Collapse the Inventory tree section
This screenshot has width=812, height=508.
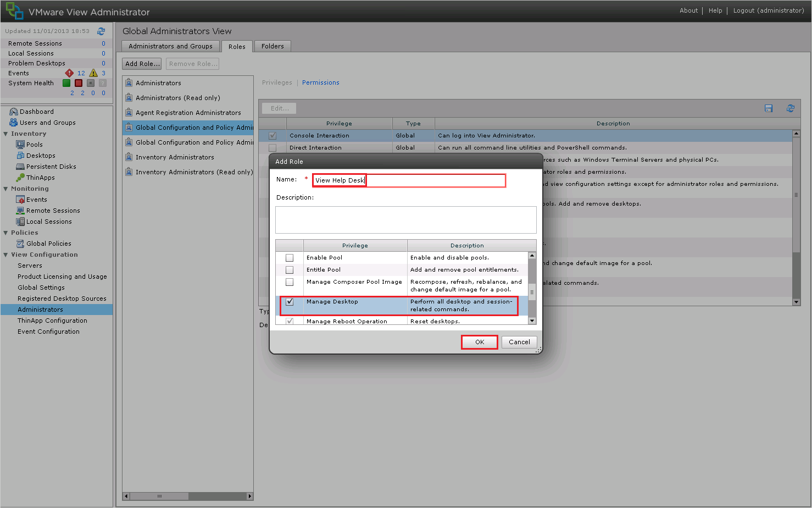click(x=6, y=134)
